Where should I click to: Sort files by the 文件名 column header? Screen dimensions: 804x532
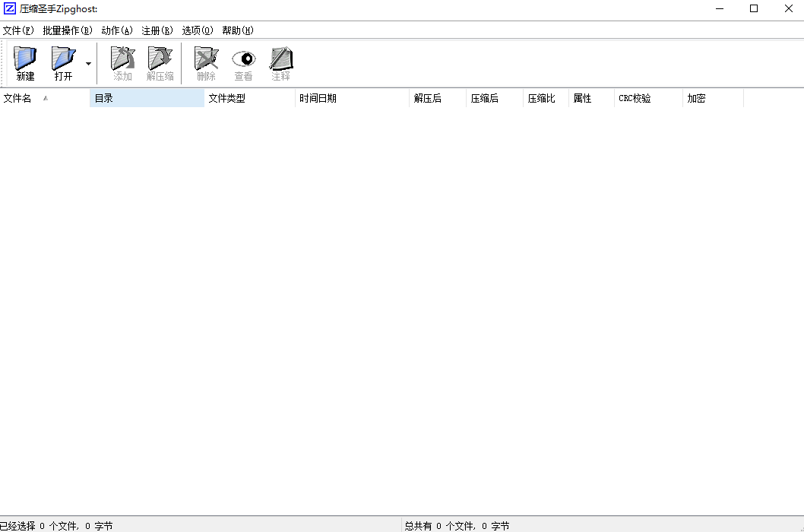click(x=43, y=98)
